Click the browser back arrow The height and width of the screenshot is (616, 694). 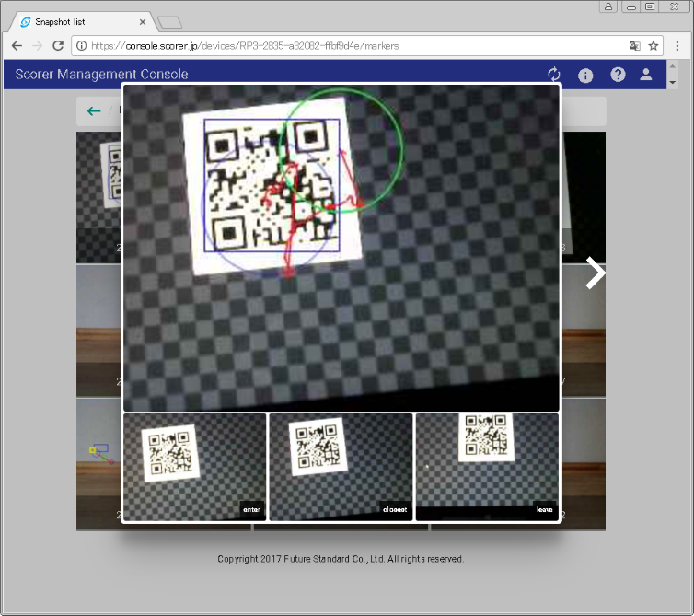click(x=17, y=46)
